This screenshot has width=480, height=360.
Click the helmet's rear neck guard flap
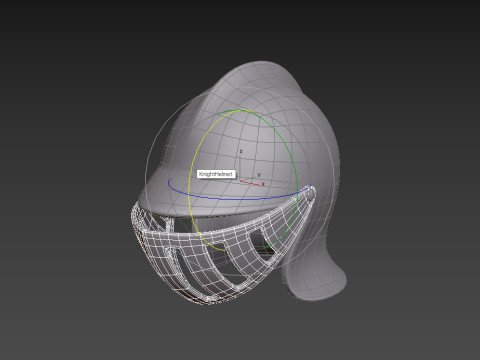click(x=317, y=280)
